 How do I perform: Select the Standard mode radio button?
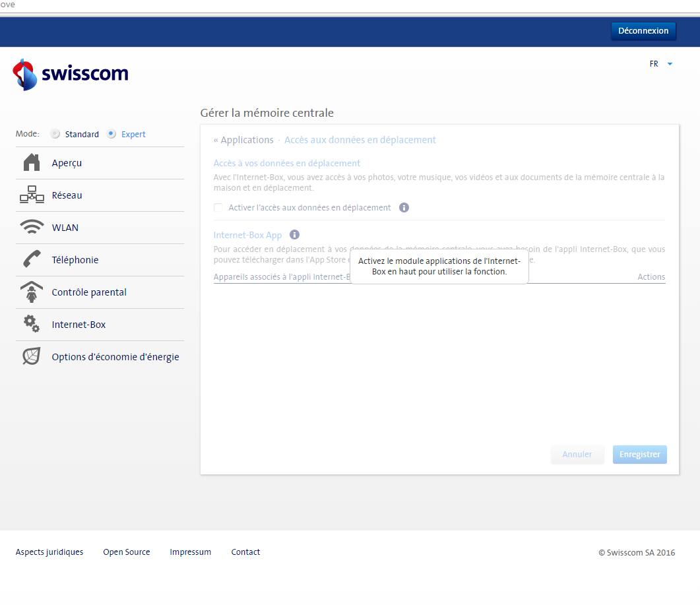coord(55,134)
